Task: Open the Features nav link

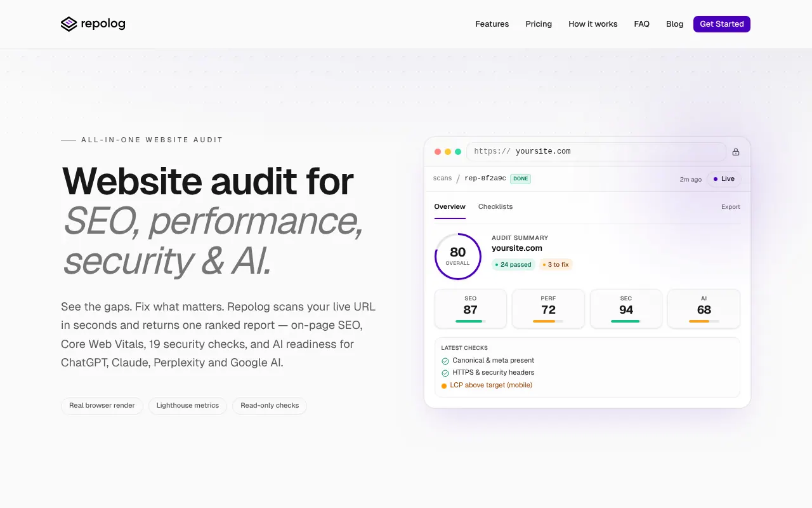Action: pos(492,24)
